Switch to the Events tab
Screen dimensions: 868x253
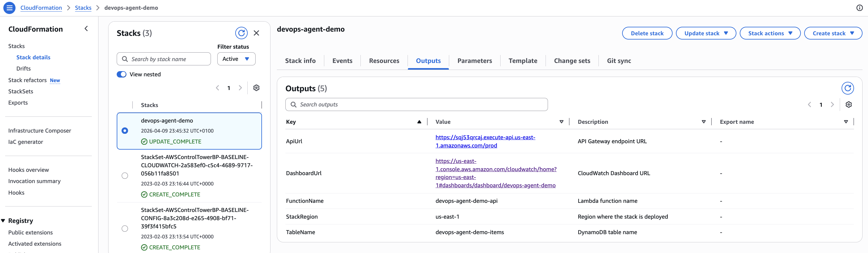click(342, 61)
